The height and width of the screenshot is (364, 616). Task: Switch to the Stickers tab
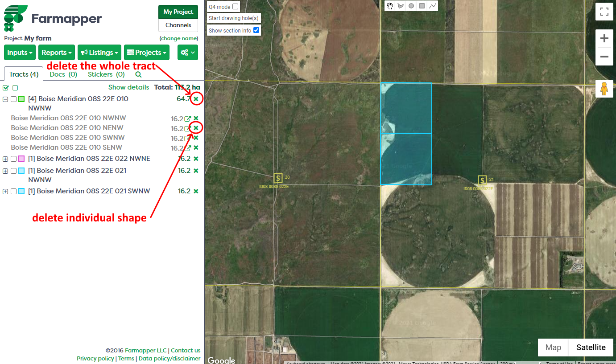tap(106, 74)
